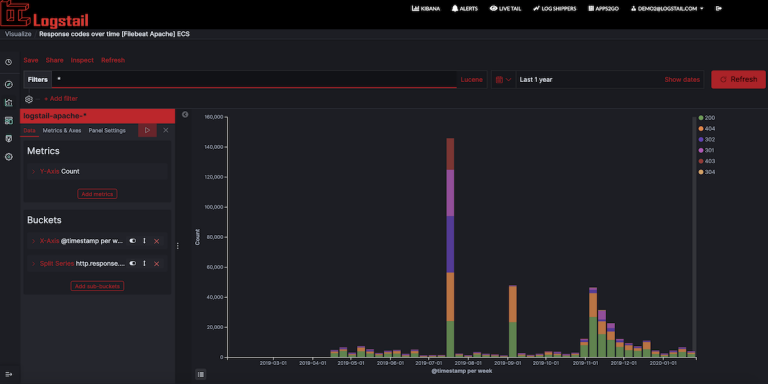
Task: Click the Save link
Action: (x=31, y=60)
